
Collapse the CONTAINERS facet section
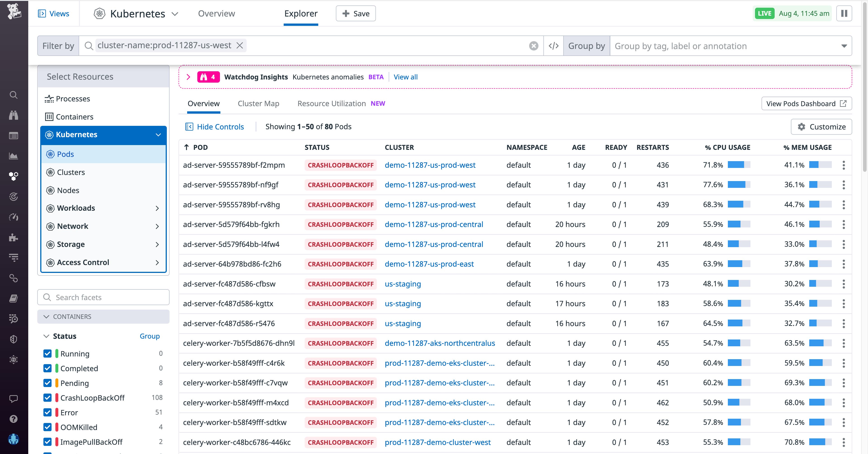[47, 316]
